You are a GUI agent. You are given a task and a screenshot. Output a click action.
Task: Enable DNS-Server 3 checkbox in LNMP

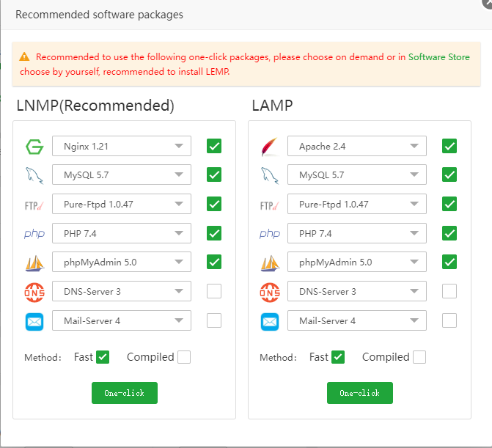pyautogui.click(x=214, y=291)
